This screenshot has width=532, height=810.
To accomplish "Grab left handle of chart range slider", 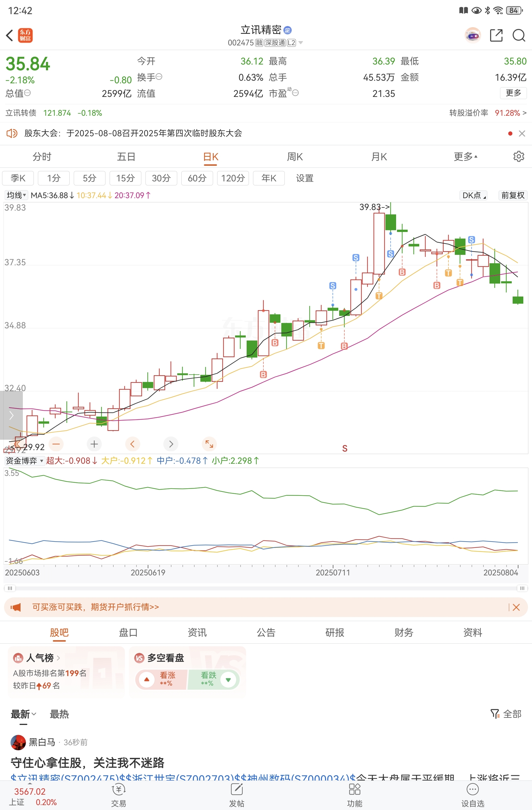I will point(10,588).
